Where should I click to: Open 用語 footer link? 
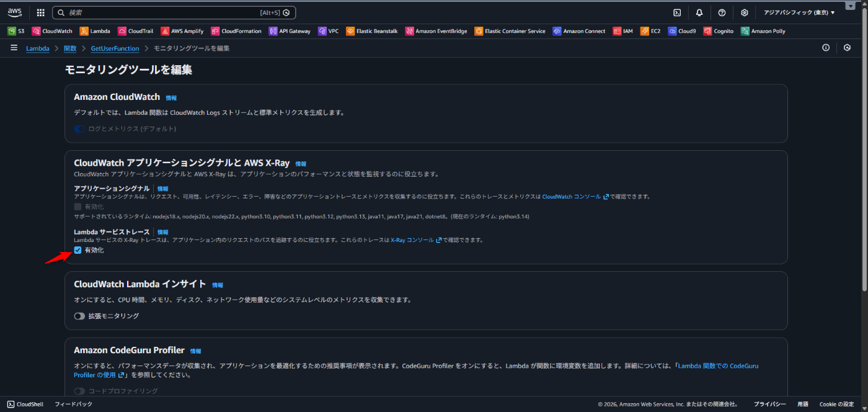tap(803, 404)
